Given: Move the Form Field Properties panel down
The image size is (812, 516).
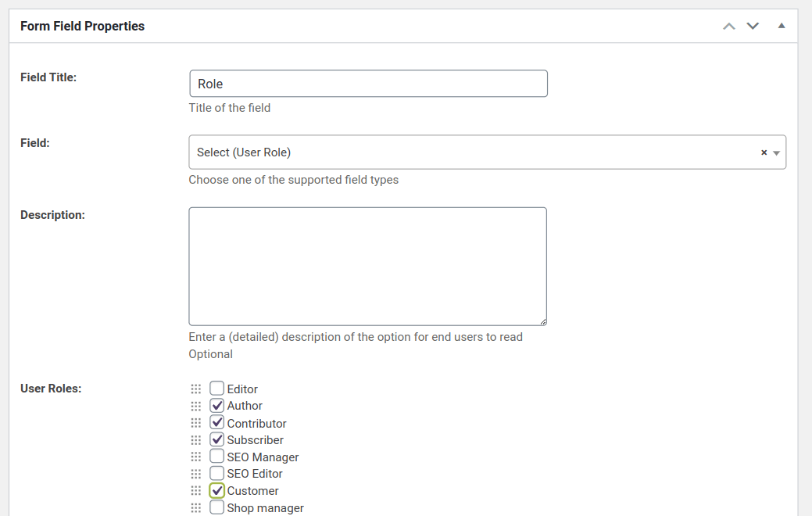Looking at the screenshot, I should click(753, 26).
